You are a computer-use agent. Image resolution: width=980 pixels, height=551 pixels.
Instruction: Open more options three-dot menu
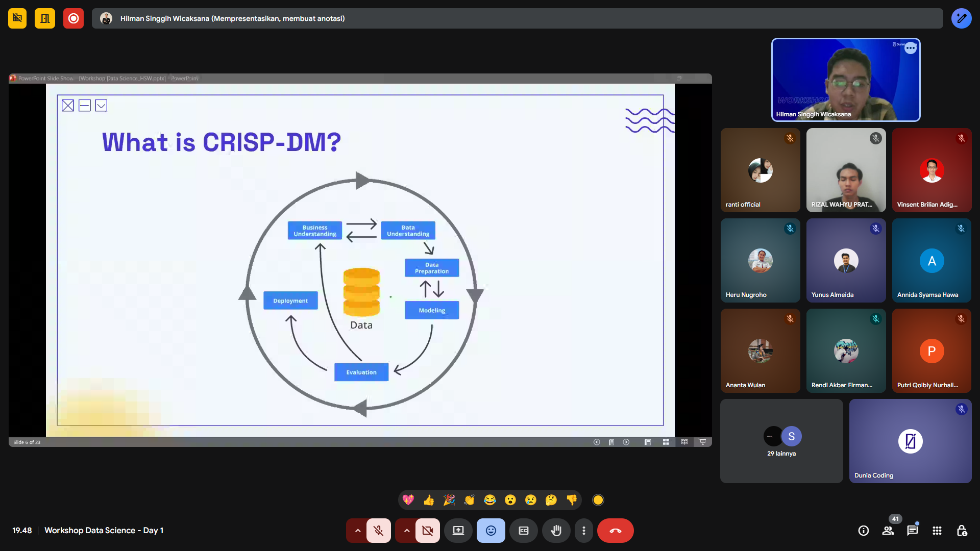click(x=583, y=531)
